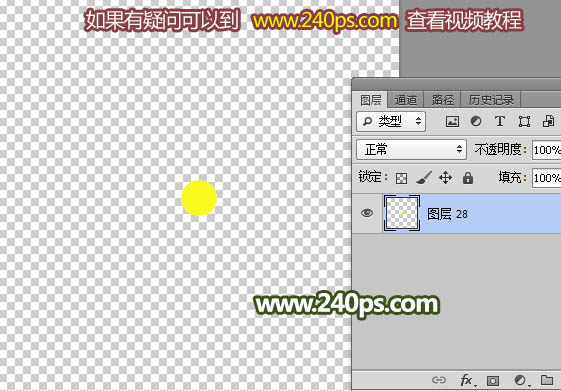Click the 填充 label
This screenshot has height=391, width=561.
click(512, 177)
